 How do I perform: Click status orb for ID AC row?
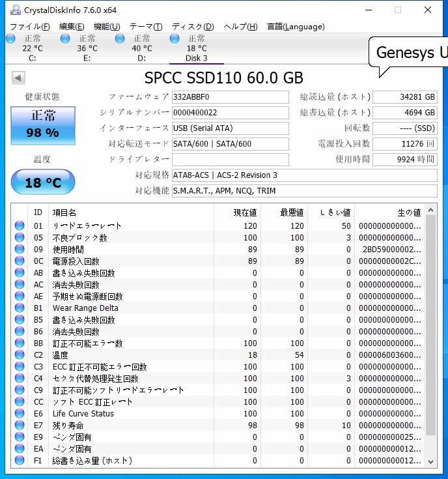[x=20, y=284]
